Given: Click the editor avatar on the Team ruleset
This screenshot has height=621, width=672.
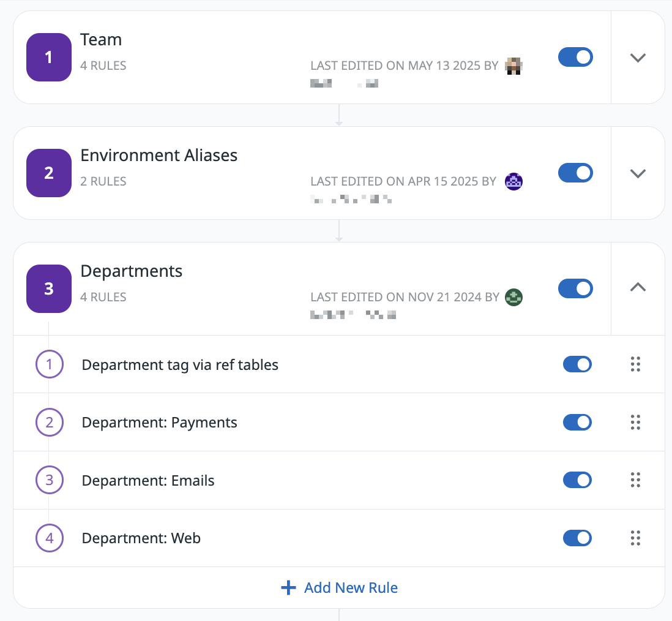Looking at the screenshot, I should click(513, 66).
